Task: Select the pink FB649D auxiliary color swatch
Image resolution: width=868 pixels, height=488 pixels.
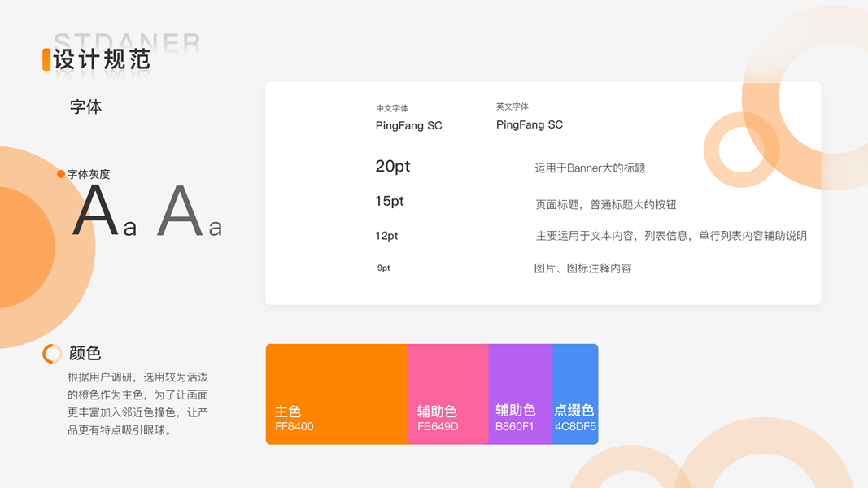Action: [x=448, y=394]
